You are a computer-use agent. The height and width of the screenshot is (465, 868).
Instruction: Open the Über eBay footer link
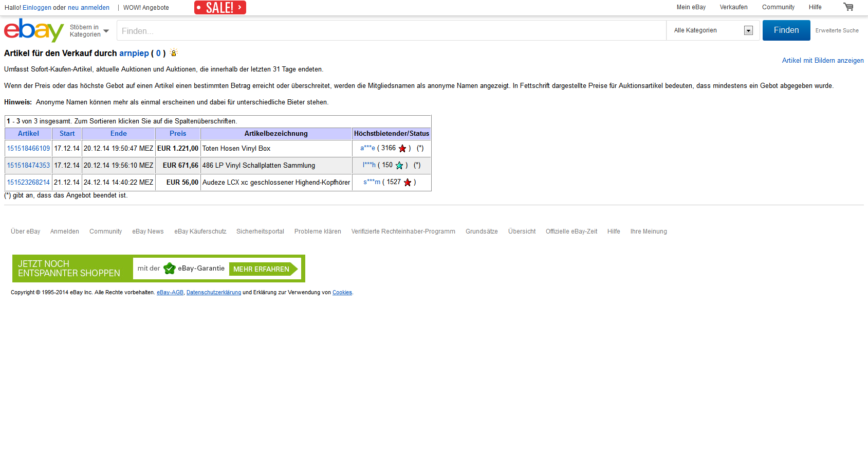click(x=26, y=231)
